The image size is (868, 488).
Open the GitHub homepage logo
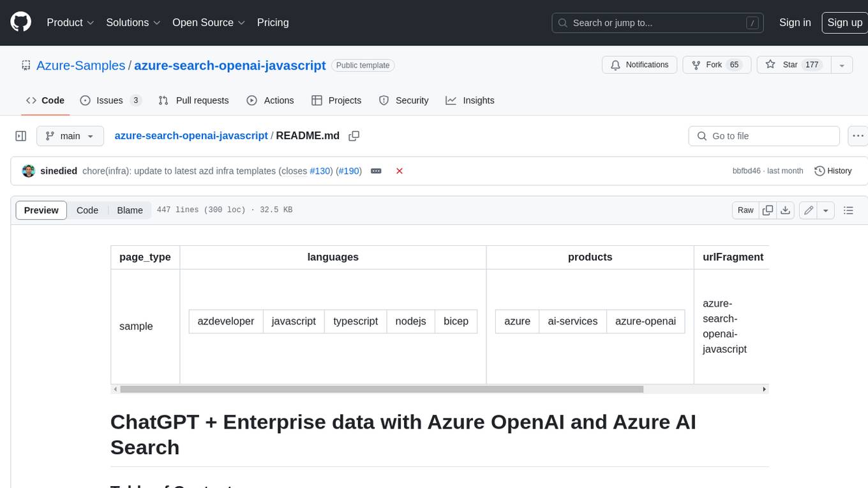pos(21,22)
